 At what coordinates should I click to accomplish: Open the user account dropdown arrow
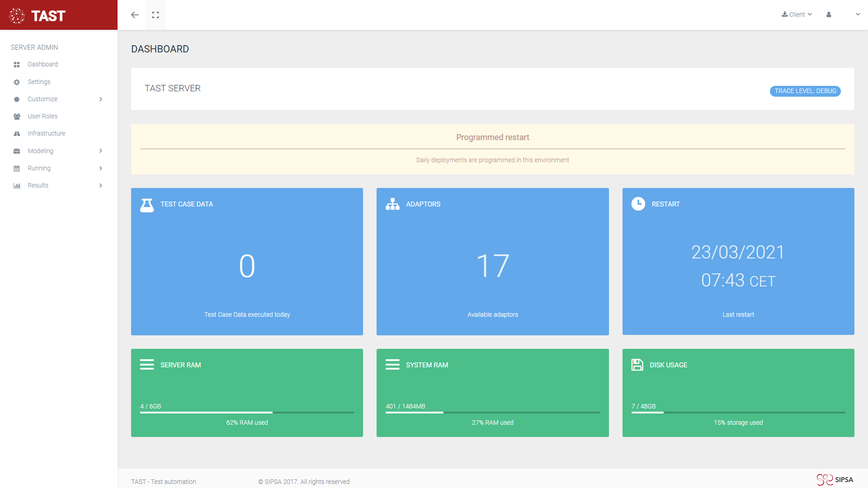(858, 14)
